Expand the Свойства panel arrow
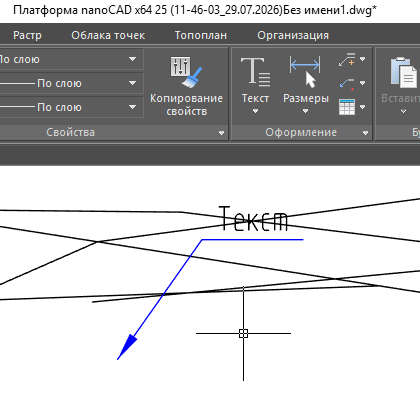This screenshot has width=420, height=396. coord(221,133)
